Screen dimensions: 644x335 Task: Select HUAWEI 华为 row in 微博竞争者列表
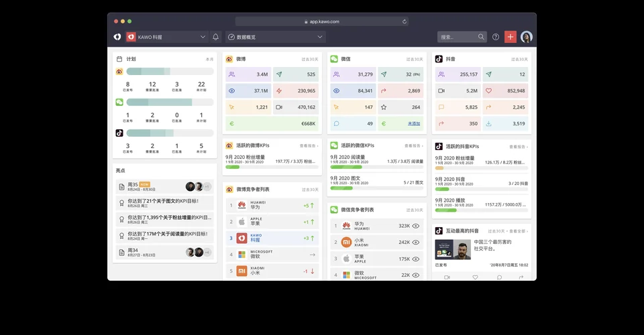272,205
